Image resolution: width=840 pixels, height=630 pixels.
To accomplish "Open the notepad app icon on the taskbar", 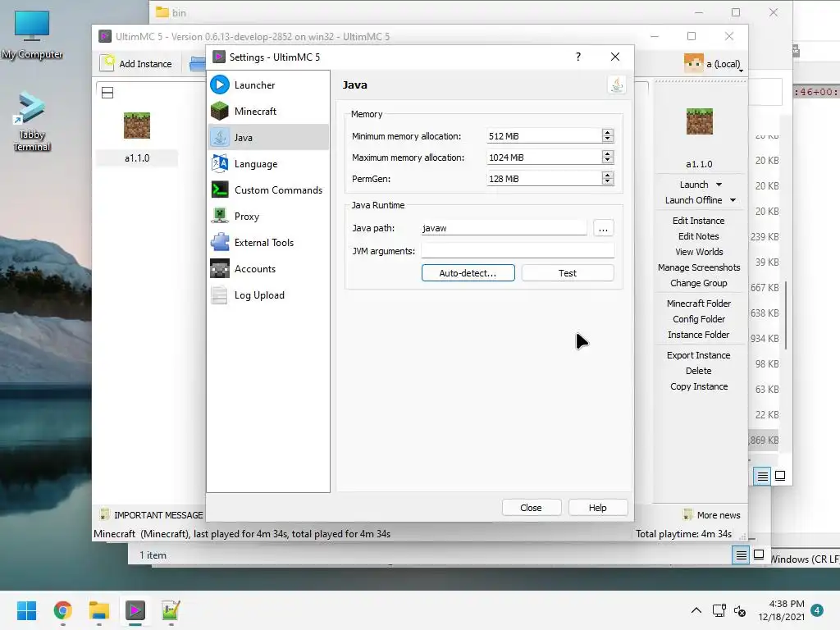I will click(x=171, y=610).
